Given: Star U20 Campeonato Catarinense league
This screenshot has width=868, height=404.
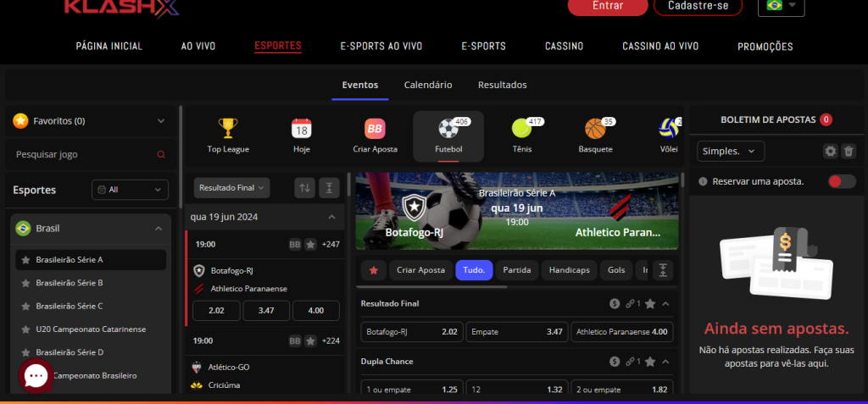Looking at the screenshot, I should [x=25, y=329].
